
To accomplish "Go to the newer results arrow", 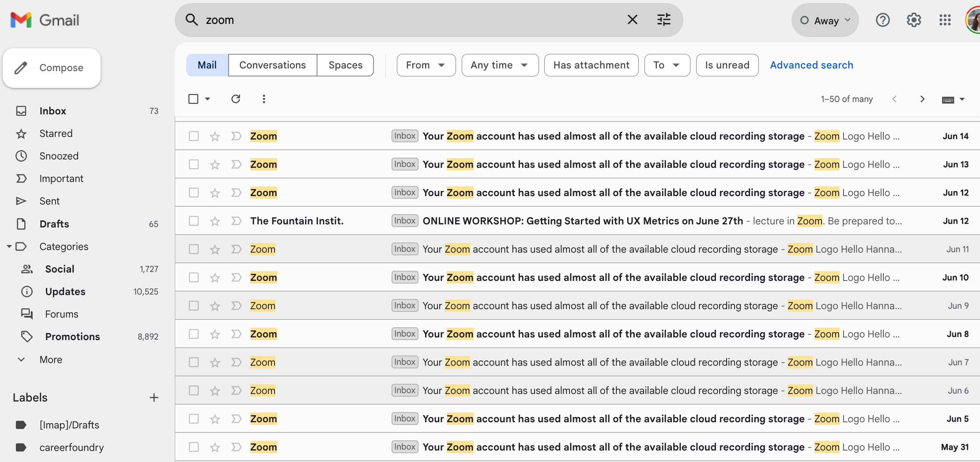I will click(x=894, y=99).
